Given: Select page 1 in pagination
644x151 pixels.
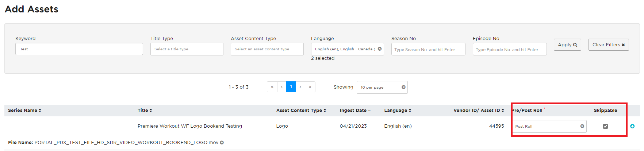Looking at the screenshot, I should pos(291,87).
